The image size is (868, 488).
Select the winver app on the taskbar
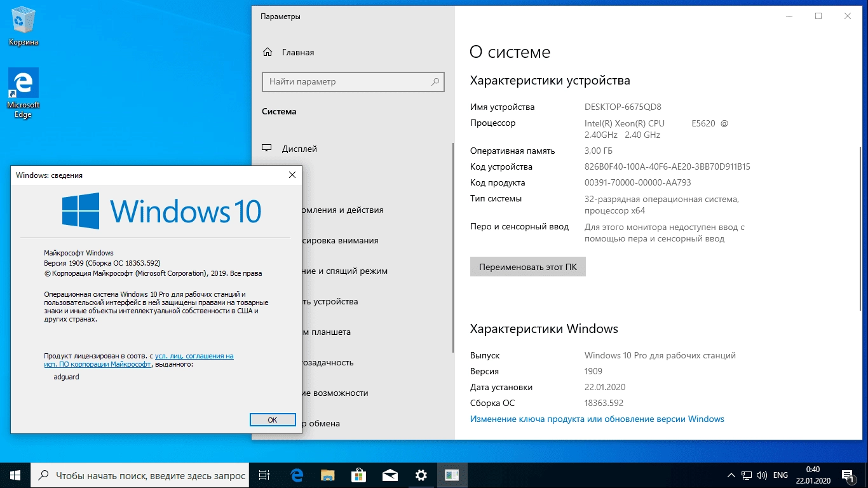tap(452, 475)
